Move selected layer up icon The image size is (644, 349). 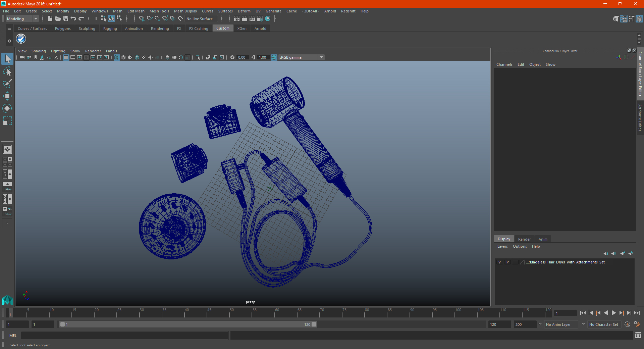(606, 253)
